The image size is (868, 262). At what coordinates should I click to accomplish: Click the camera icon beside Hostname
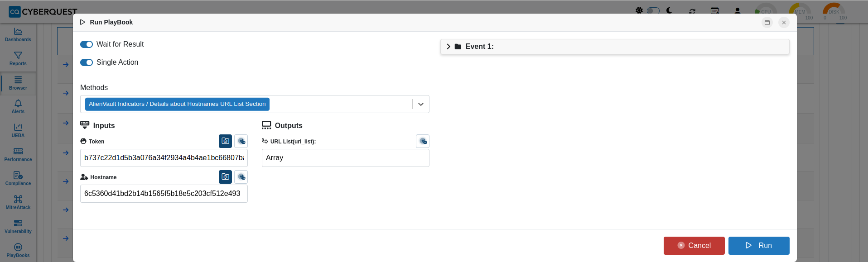[x=225, y=177]
